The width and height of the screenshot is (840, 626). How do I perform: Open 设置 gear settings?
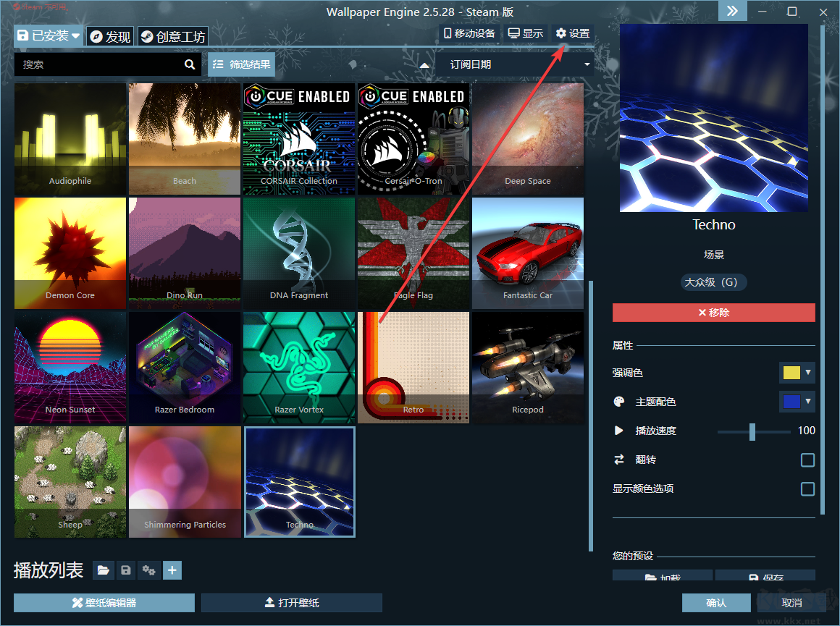point(572,33)
